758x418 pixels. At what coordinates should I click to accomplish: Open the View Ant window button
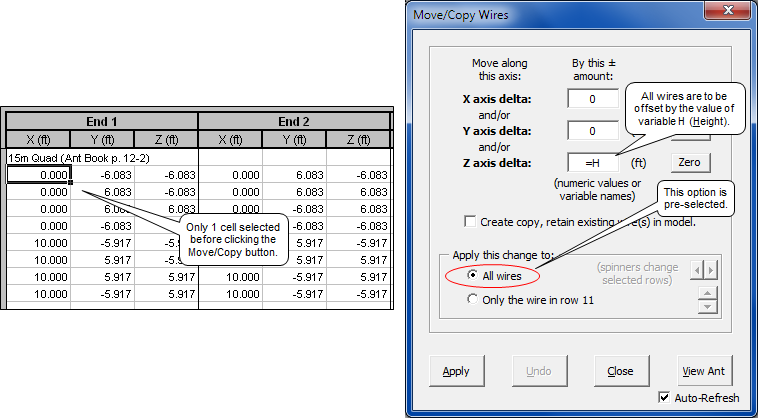coord(704,371)
